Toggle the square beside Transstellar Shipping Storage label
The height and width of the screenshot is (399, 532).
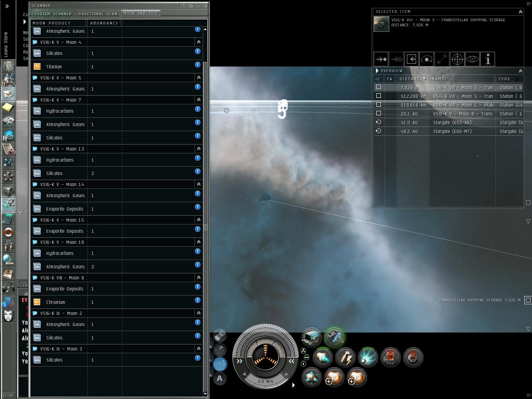click(528, 300)
